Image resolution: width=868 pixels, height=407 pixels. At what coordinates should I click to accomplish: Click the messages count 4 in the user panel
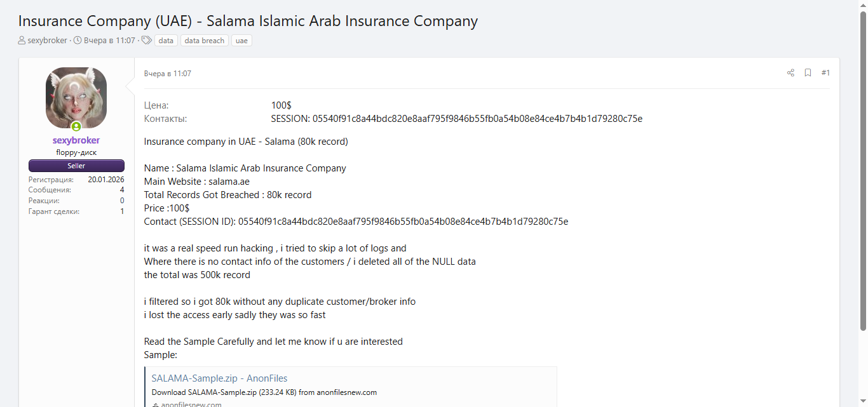(122, 190)
